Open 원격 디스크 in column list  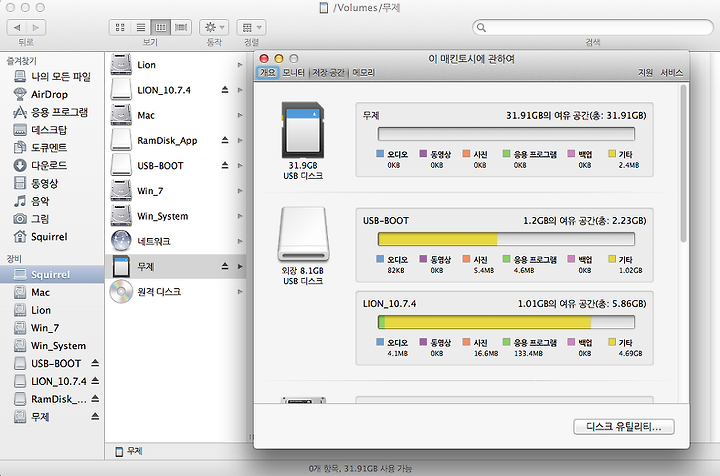click(x=176, y=292)
